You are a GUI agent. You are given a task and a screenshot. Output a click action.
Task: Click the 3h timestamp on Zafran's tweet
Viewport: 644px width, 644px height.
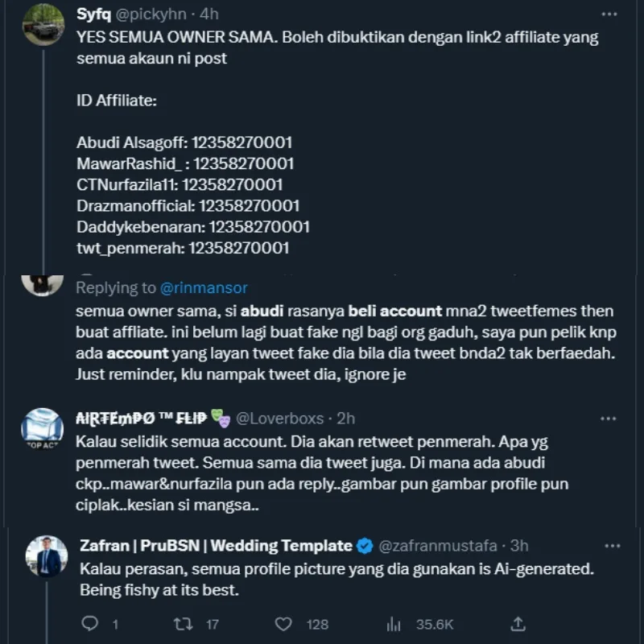click(x=519, y=546)
